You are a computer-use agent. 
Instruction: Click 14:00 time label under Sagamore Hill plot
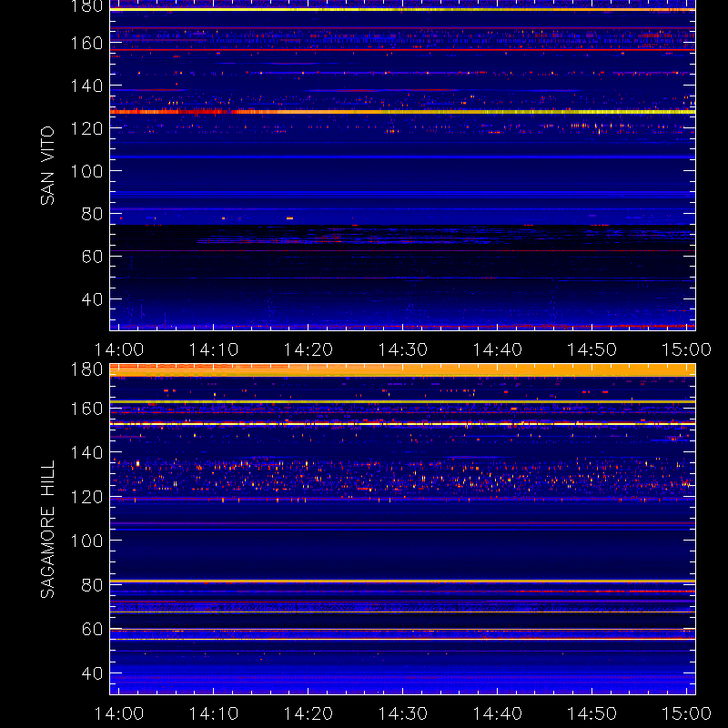coord(119,713)
